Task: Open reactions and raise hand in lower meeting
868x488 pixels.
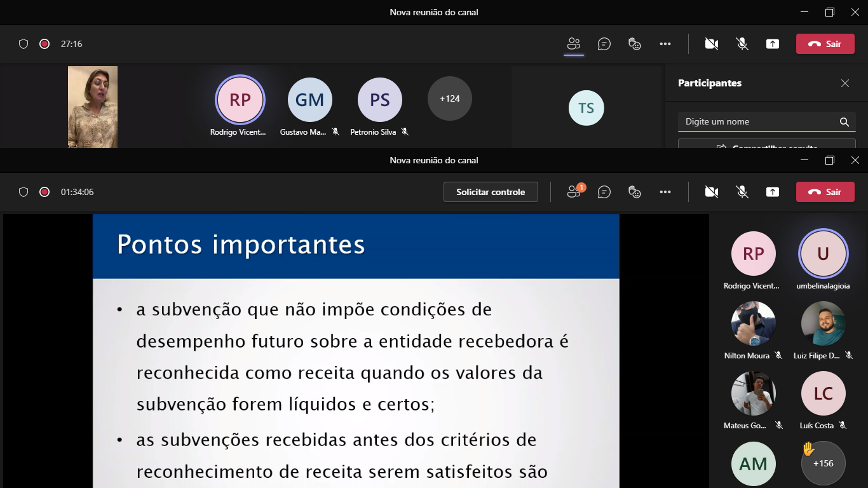Action: (x=634, y=192)
